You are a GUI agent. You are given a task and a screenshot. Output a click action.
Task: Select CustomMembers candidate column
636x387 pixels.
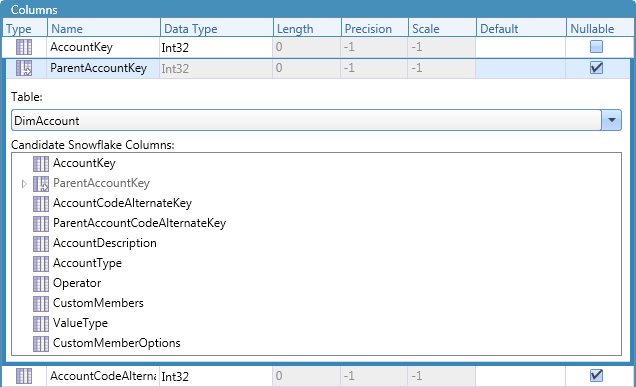coord(98,303)
